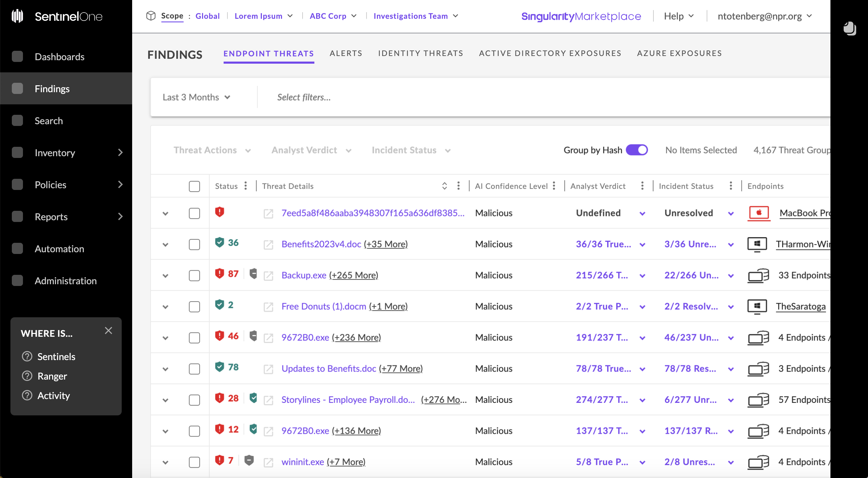Switch to the Identity Threats tab
The image size is (868, 478).
pyautogui.click(x=420, y=53)
